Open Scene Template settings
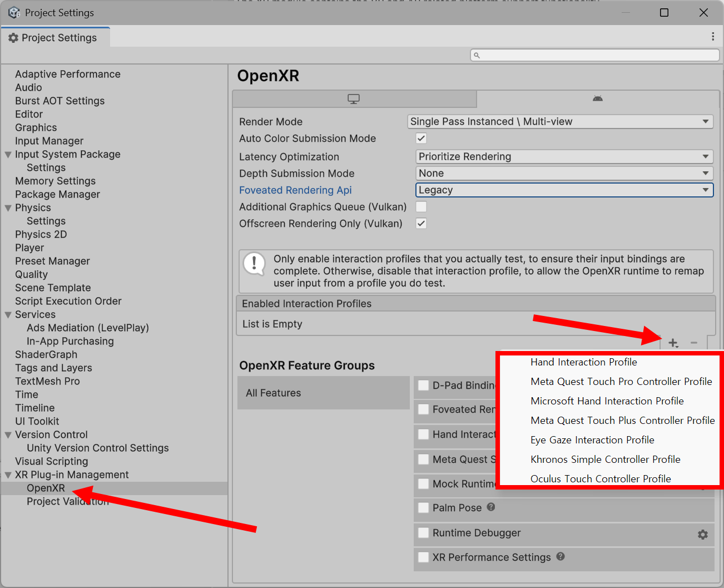Screen dimensions: 724x588 click(x=53, y=288)
